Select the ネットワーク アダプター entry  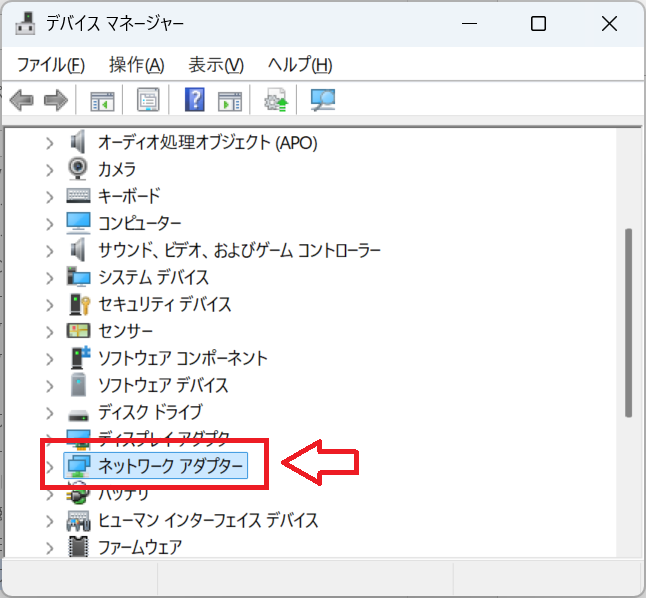click(x=171, y=466)
